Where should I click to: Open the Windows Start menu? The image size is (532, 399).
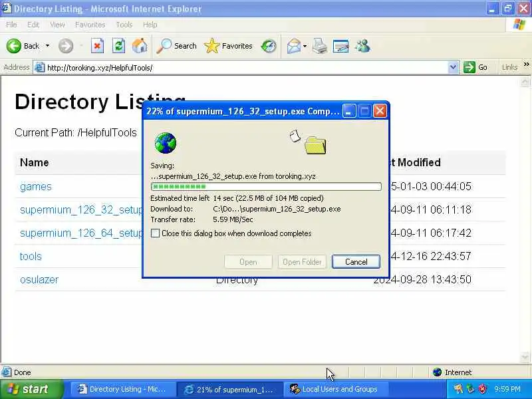pyautogui.click(x=31, y=389)
